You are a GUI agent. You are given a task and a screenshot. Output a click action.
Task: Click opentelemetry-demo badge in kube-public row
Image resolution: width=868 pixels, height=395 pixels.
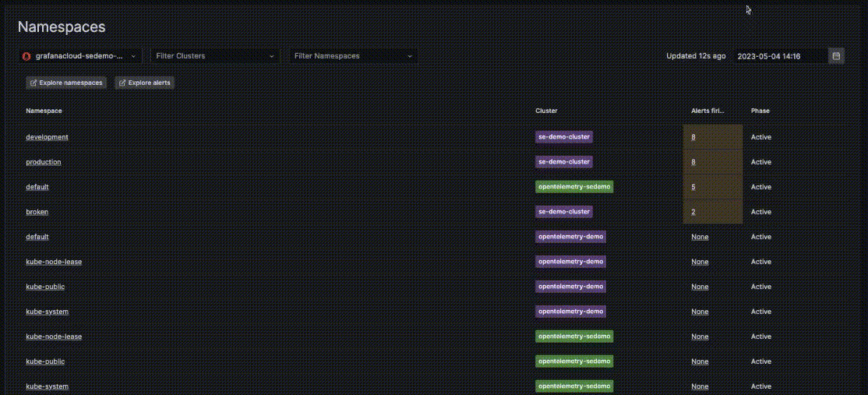coord(570,287)
